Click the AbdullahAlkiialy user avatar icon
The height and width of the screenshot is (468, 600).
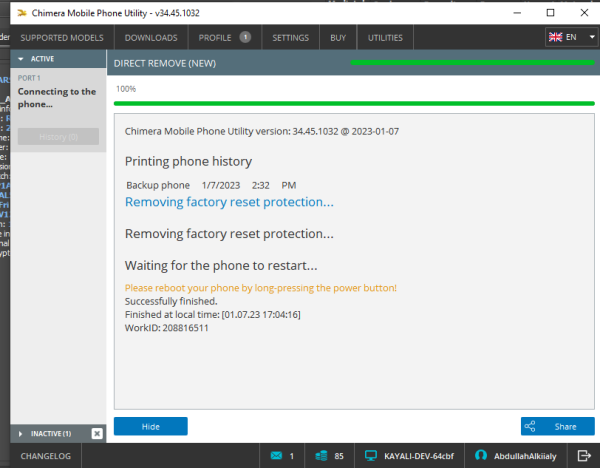[481, 455]
